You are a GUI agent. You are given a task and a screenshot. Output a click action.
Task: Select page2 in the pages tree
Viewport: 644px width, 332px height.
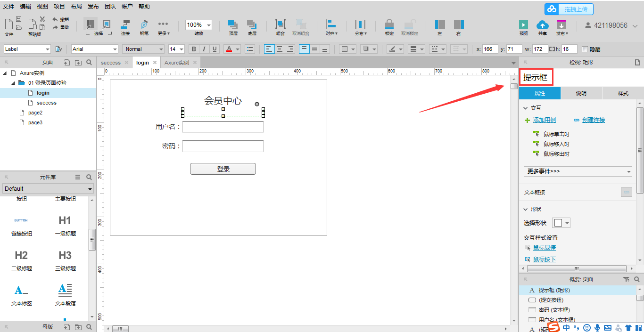coord(35,112)
